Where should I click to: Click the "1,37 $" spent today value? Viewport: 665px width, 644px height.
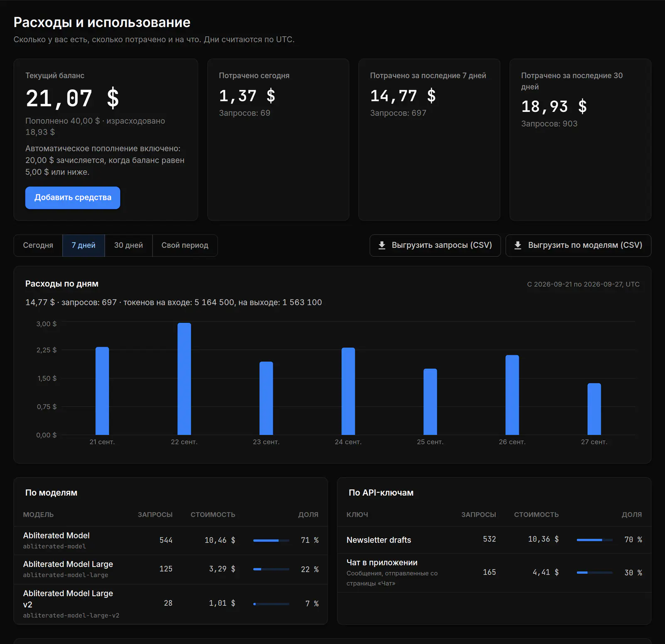click(247, 96)
